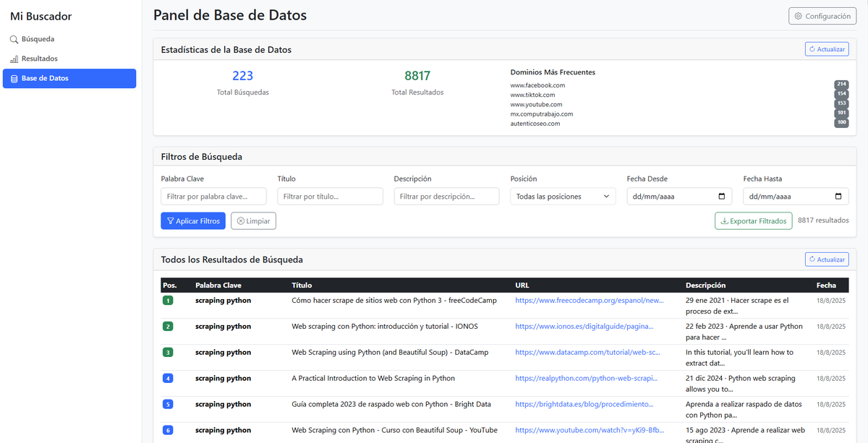Click the Filtrar por palabra clave field
868x443 pixels.
pos(213,196)
